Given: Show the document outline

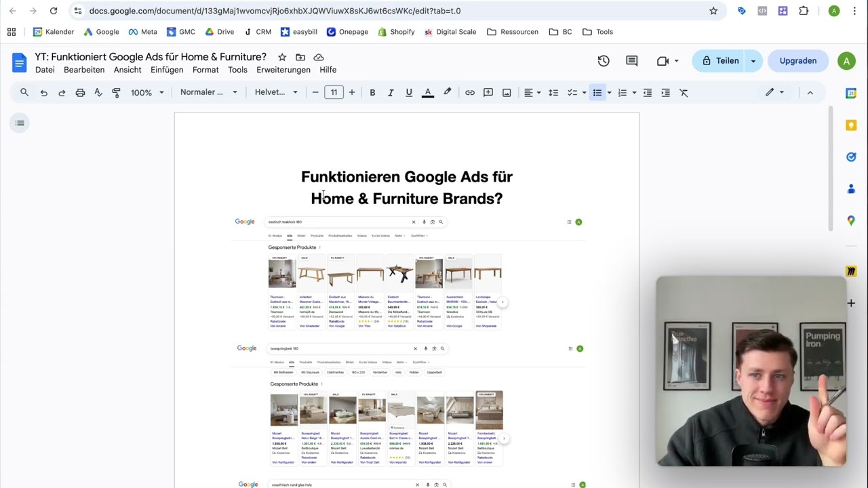Looking at the screenshot, I should [x=20, y=123].
